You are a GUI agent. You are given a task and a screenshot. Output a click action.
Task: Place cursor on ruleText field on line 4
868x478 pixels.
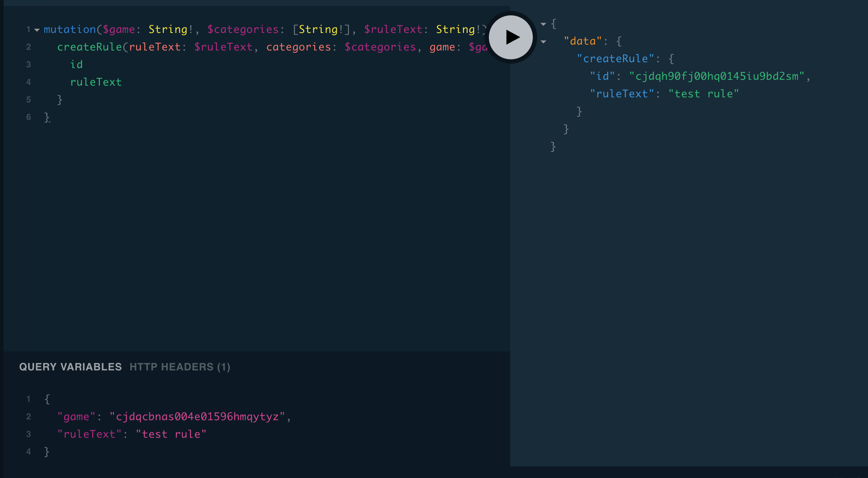(x=96, y=82)
